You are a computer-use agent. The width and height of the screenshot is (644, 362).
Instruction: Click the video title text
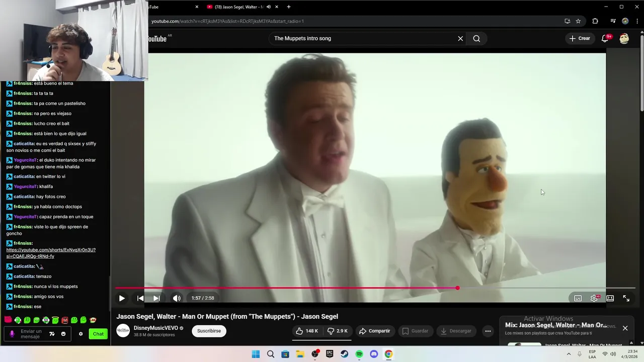[x=227, y=316]
